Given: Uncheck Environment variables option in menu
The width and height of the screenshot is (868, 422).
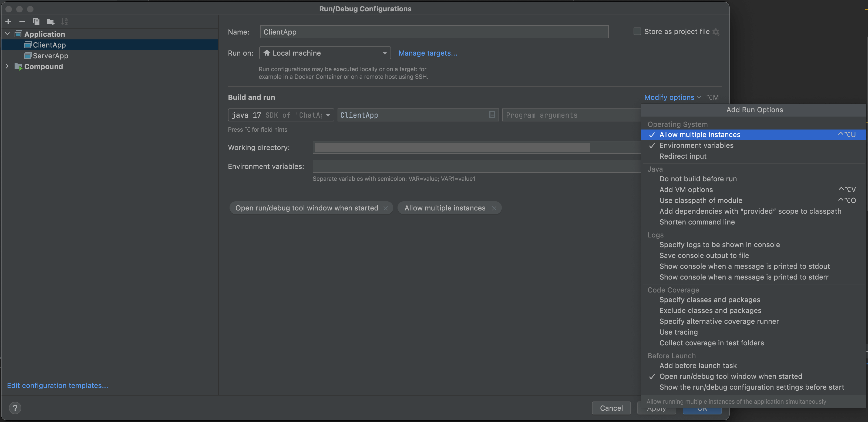Looking at the screenshot, I should pos(753,145).
